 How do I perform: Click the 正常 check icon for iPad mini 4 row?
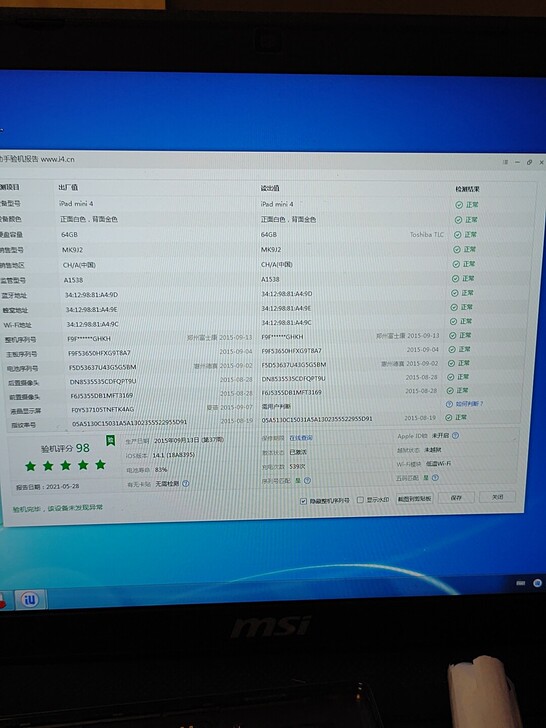[x=459, y=205]
